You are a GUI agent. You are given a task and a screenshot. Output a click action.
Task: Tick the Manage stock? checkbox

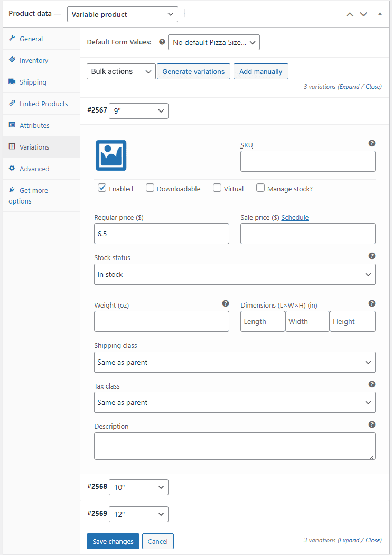click(x=260, y=188)
